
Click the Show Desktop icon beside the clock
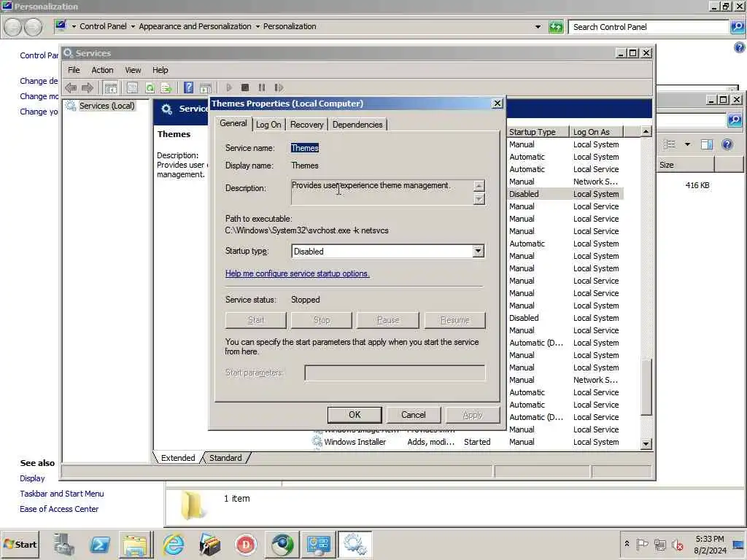738,545
